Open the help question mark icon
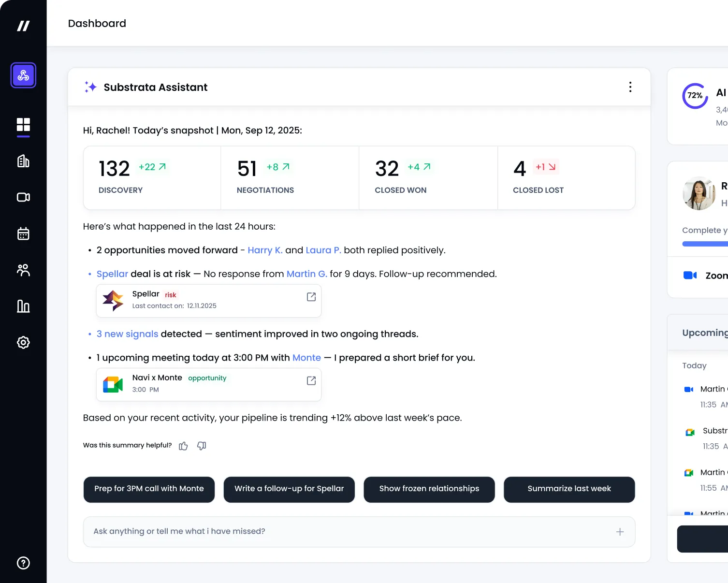 point(23,563)
